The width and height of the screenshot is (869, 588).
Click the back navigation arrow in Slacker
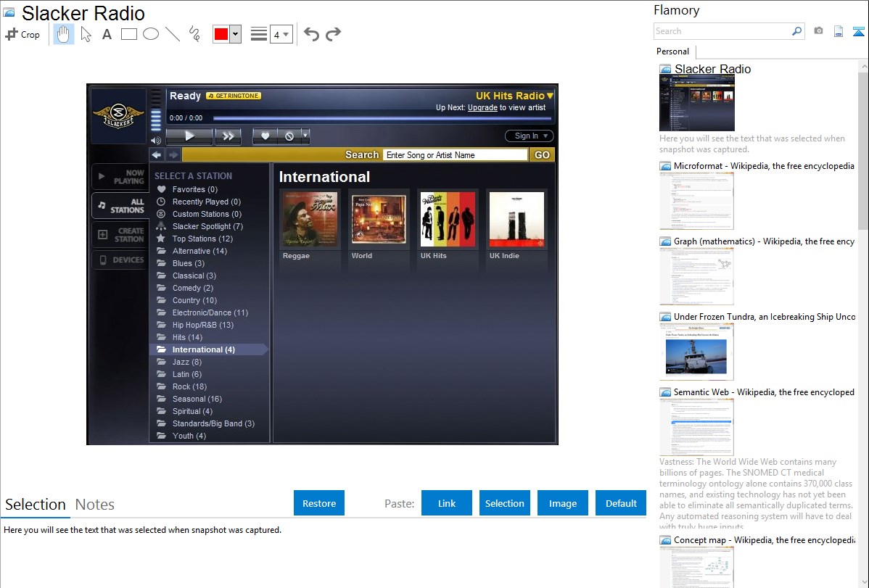click(156, 154)
